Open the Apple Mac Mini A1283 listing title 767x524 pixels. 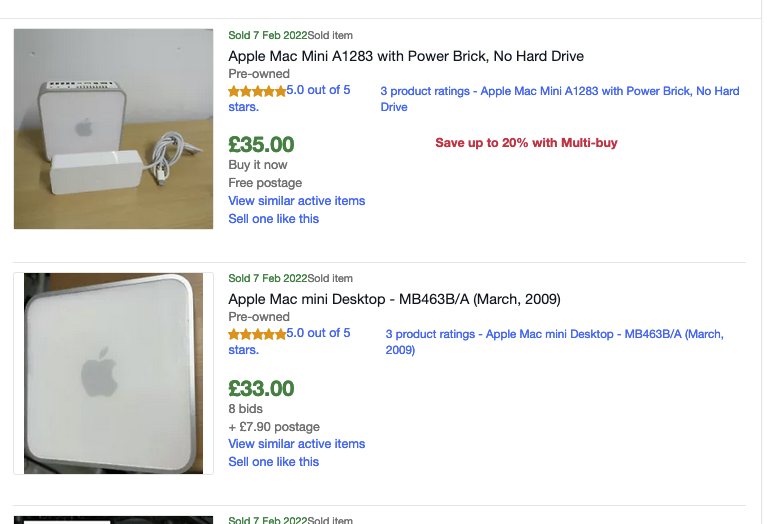pyautogui.click(x=406, y=56)
